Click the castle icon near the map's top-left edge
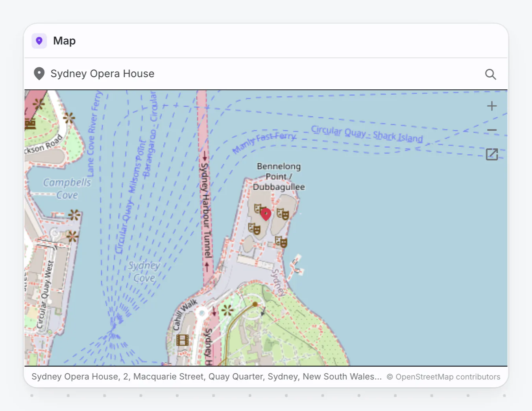This screenshot has width=532, height=411. 31,124
